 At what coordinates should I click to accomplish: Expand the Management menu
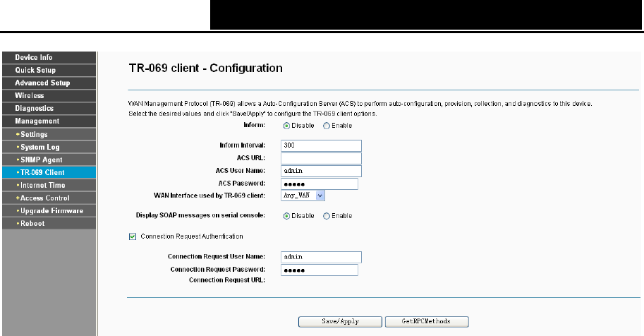pyautogui.click(x=49, y=121)
